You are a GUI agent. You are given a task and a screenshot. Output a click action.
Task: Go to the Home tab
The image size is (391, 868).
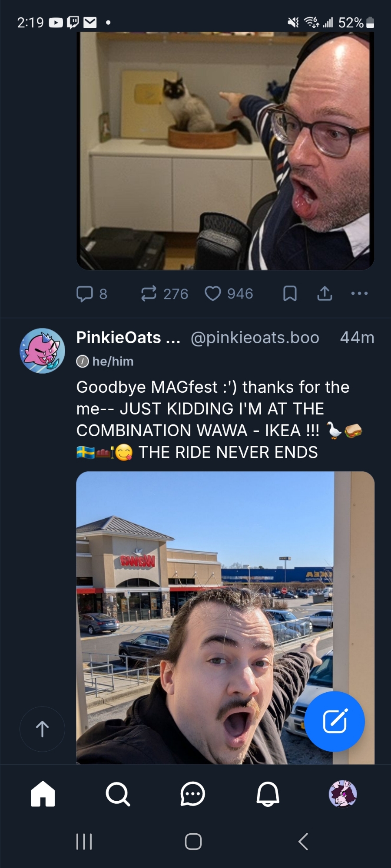click(43, 794)
